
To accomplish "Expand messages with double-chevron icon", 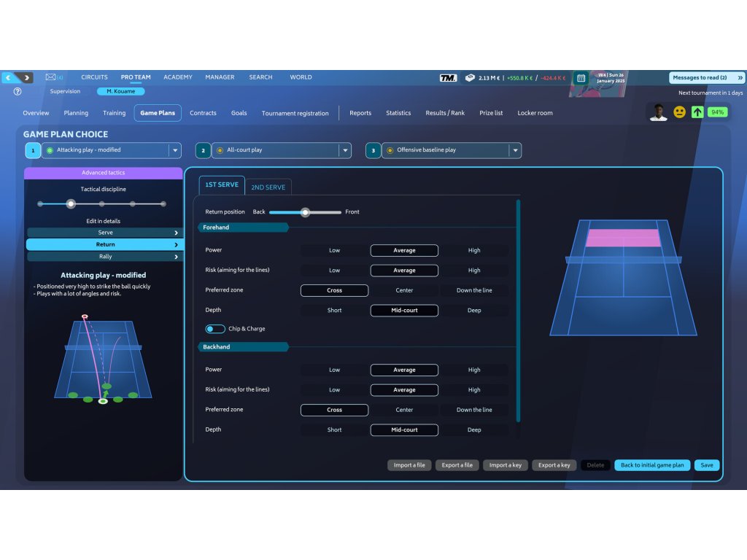I will [x=740, y=77].
